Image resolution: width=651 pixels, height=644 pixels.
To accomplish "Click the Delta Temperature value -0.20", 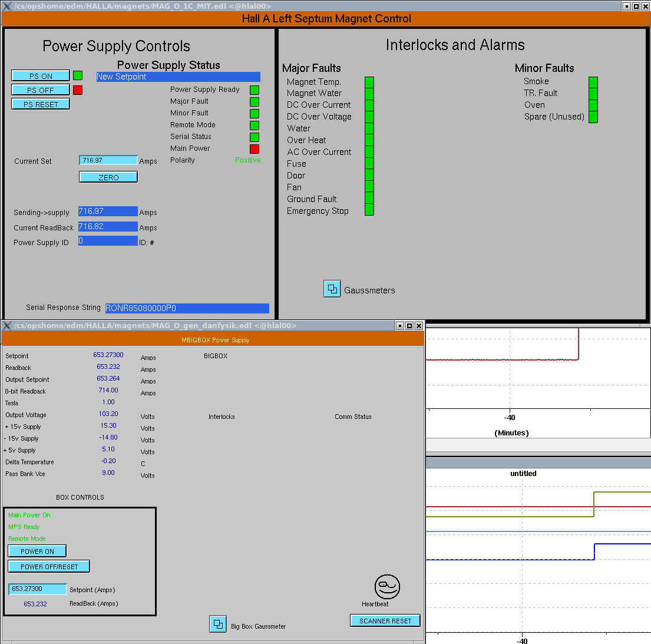I will pyautogui.click(x=108, y=461).
